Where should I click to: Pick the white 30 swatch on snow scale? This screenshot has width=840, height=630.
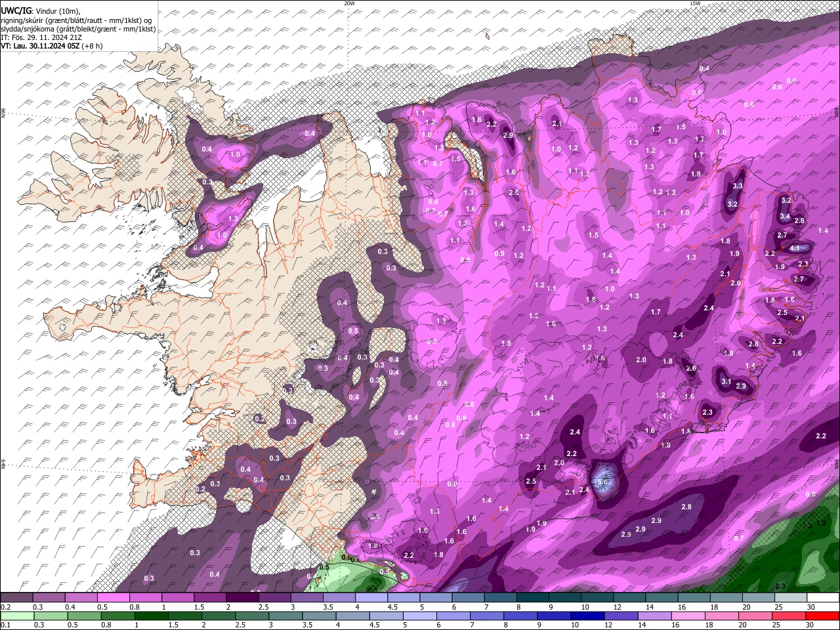[823, 598]
